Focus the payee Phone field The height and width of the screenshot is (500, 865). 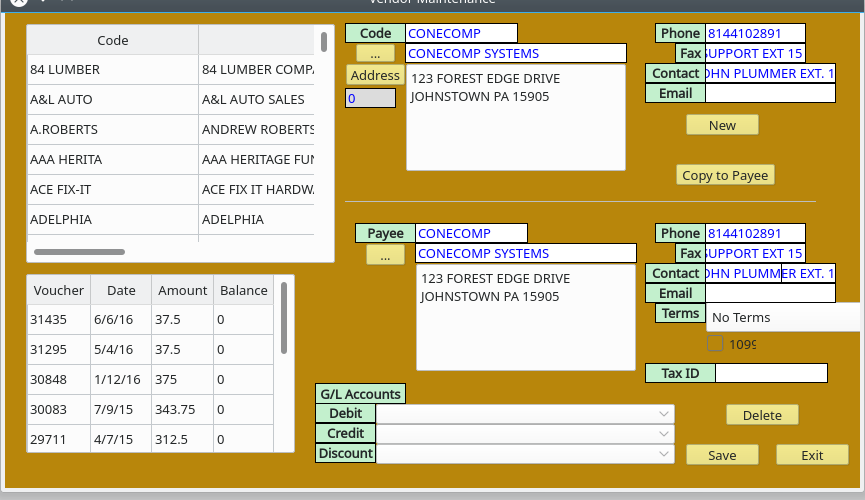point(755,233)
